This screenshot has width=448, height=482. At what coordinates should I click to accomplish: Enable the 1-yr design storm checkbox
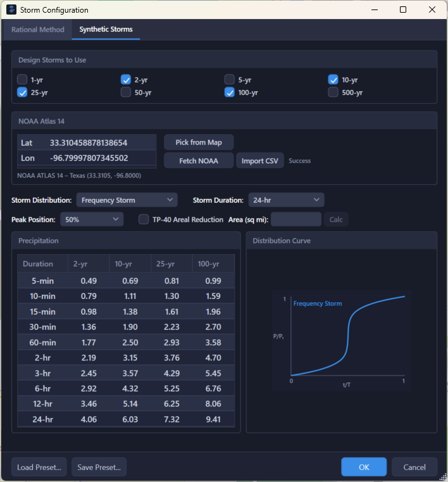[22, 80]
